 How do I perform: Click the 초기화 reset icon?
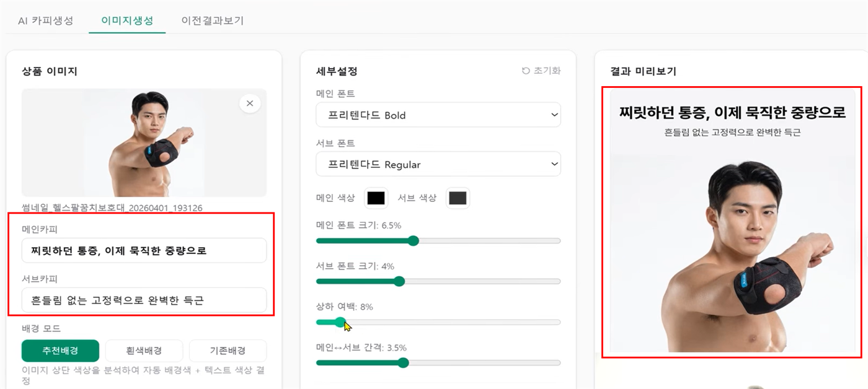(x=526, y=71)
